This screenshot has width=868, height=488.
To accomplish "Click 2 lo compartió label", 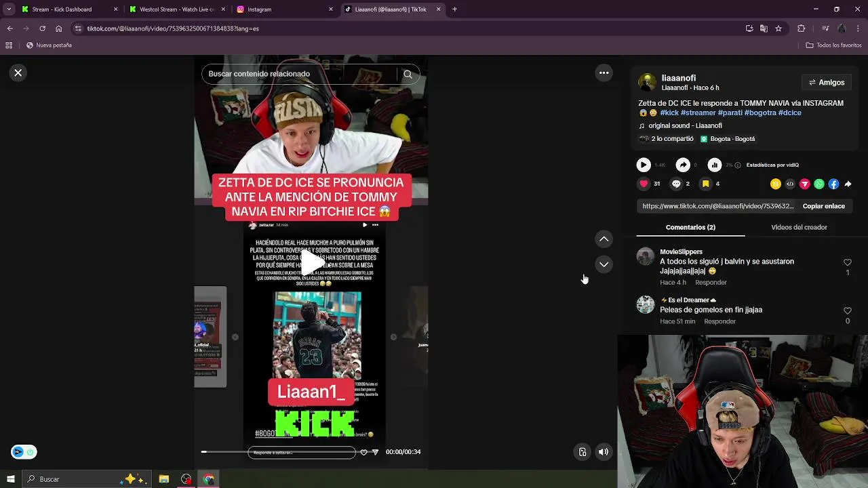I will coord(672,139).
